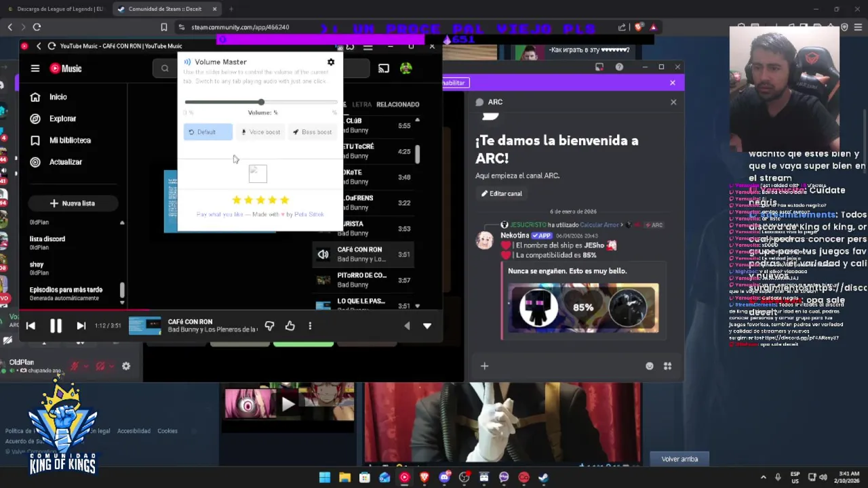Open more options for the current song

click(x=310, y=326)
